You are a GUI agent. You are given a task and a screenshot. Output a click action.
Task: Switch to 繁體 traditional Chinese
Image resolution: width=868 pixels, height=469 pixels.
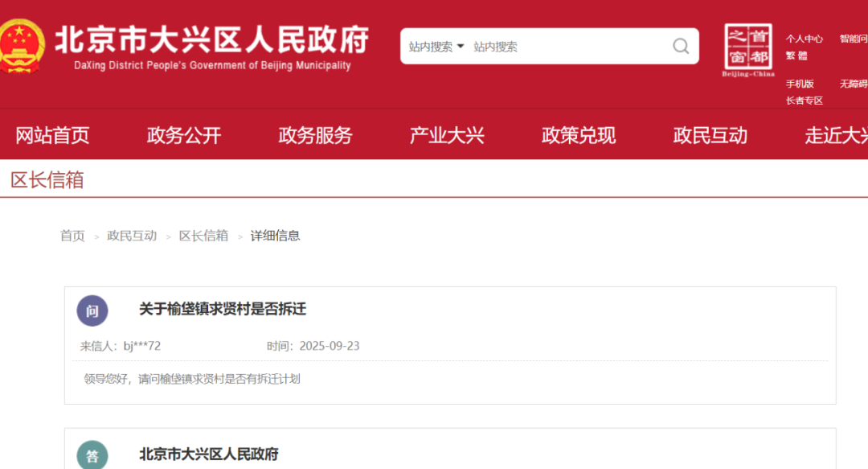796,56
